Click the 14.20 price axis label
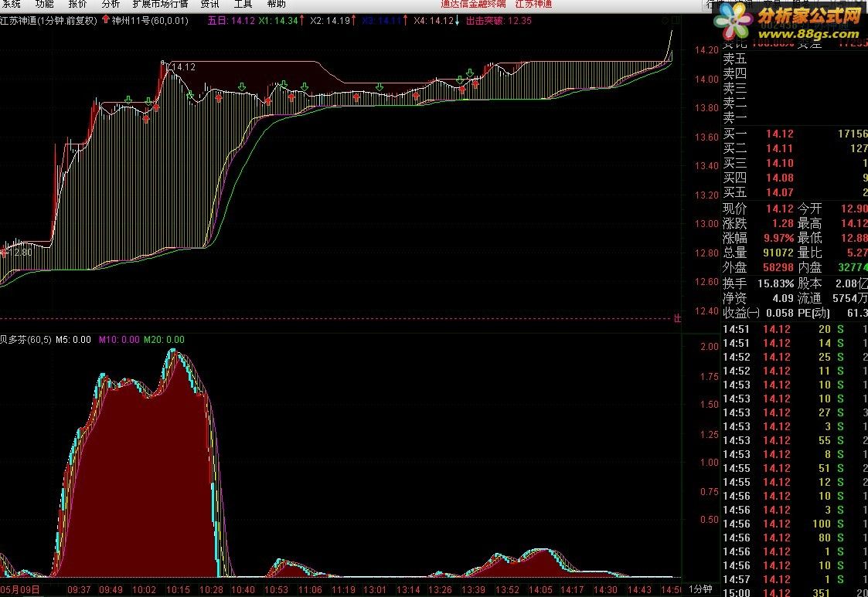Image resolution: width=868 pixels, height=597 pixels. click(x=706, y=49)
